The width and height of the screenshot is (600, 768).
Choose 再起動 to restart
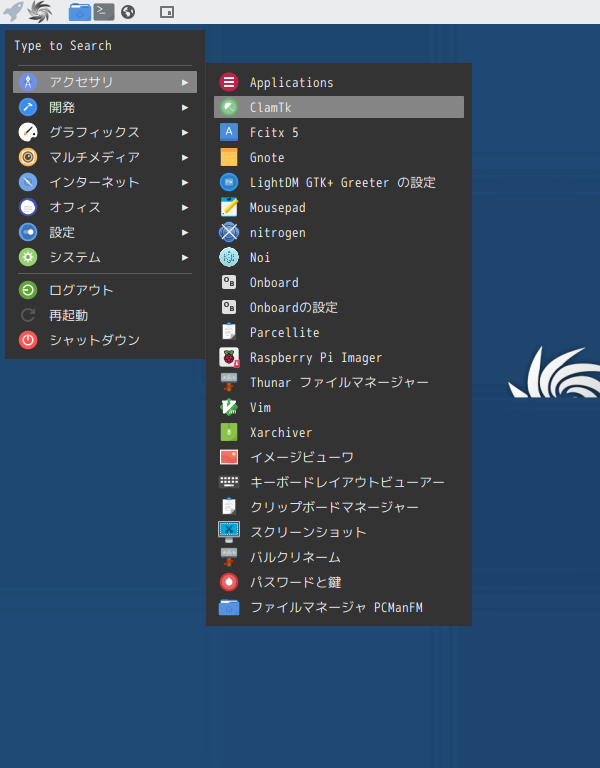[105, 315]
